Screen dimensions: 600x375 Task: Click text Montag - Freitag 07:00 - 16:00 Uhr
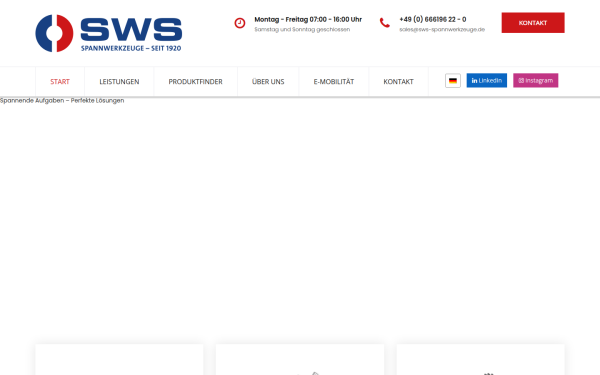pyautogui.click(x=308, y=19)
